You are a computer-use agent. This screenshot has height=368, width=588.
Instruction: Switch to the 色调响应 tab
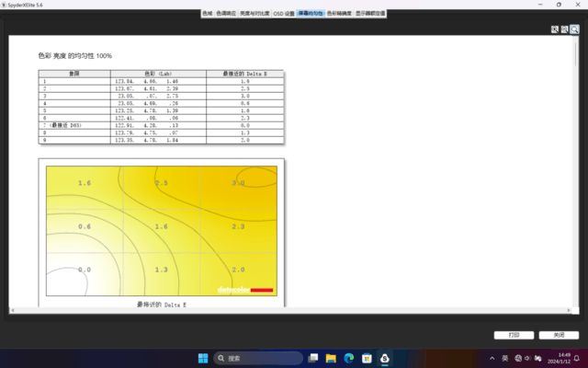(225, 15)
